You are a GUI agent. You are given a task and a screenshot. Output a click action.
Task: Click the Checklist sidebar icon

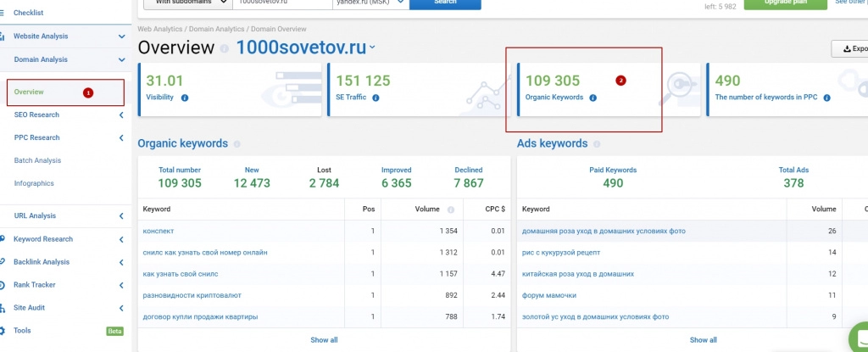pyautogui.click(x=3, y=13)
